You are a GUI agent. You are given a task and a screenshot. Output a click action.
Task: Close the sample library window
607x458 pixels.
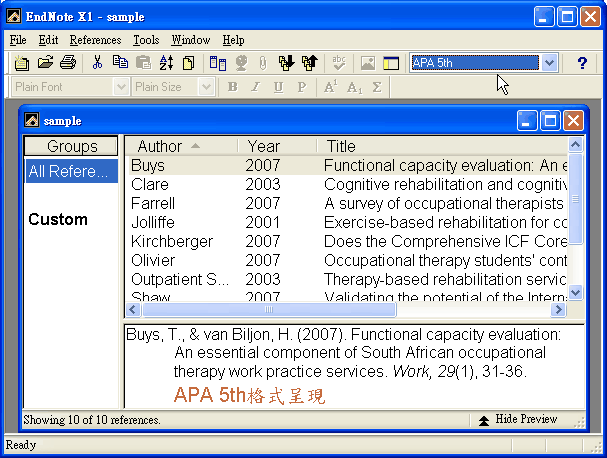coord(573,121)
